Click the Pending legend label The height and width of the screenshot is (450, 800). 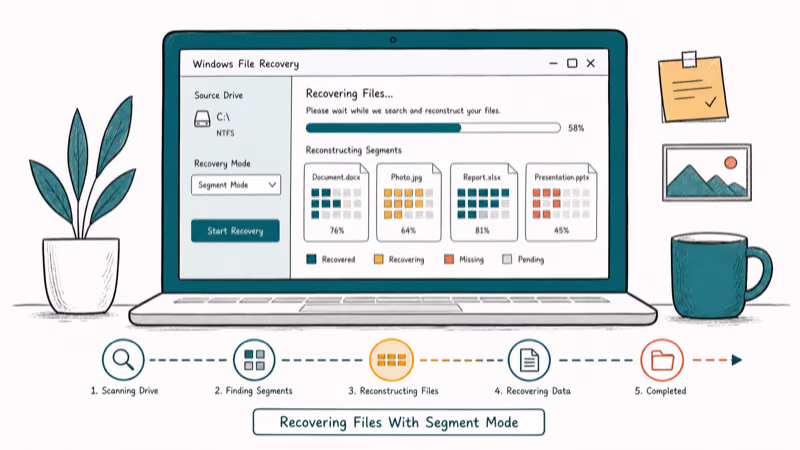tap(531, 260)
